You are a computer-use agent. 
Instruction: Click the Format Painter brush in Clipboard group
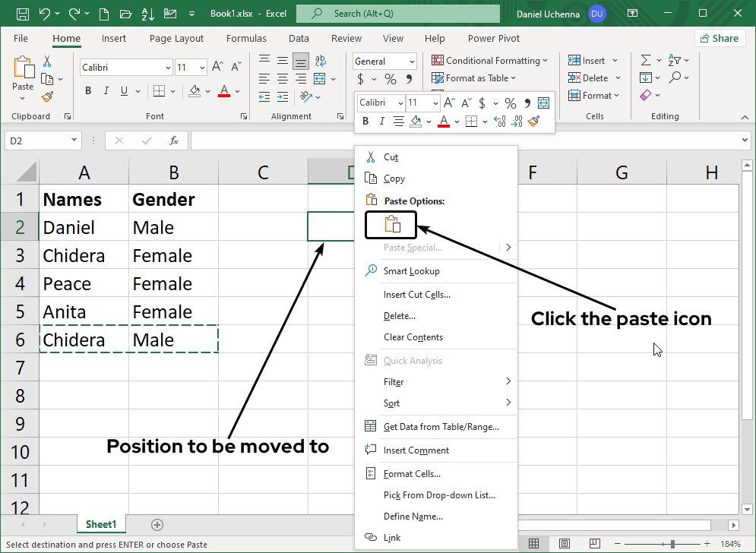point(47,96)
